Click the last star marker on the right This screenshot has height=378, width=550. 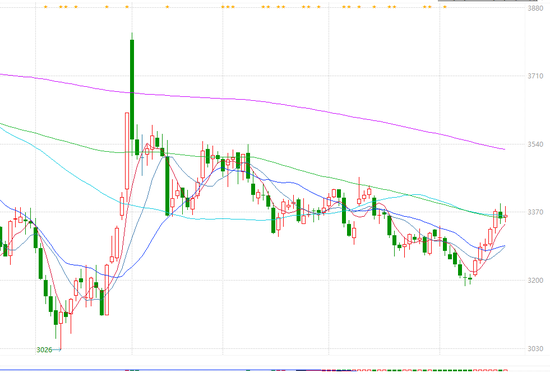pyautogui.click(x=445, y=7)
